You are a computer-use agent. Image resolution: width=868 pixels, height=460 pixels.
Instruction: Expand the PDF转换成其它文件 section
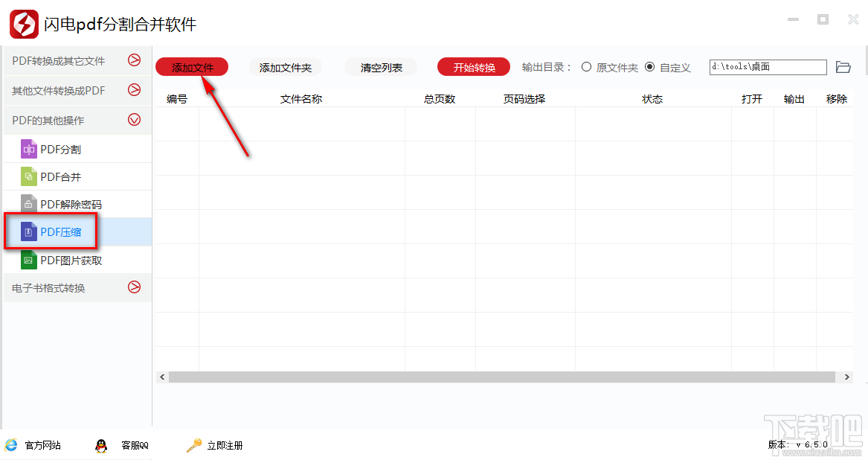point(77,60)
